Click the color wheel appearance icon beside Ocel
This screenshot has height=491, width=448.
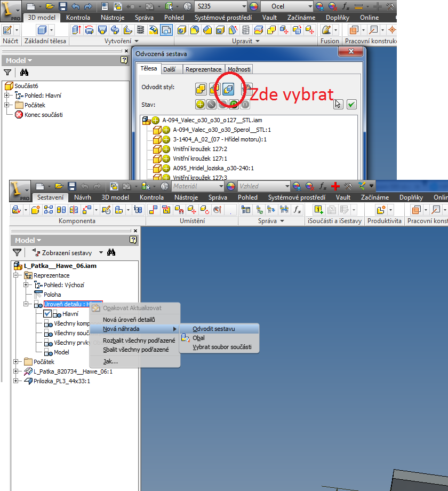click(253, 6)
